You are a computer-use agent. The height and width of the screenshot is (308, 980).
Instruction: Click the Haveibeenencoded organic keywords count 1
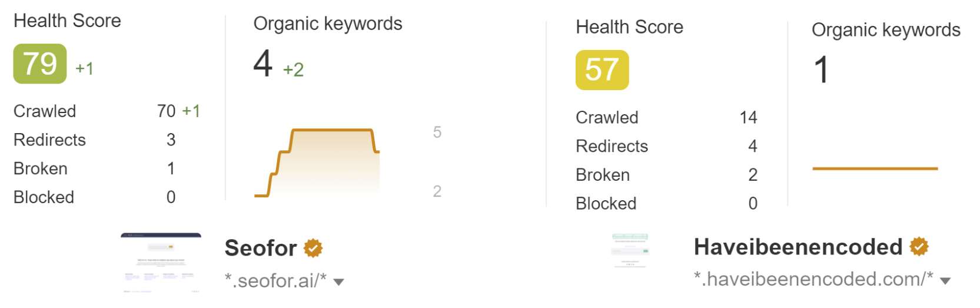[x=822, y=69]
